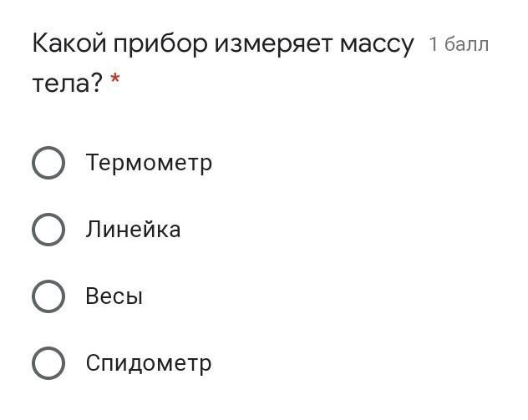Select the last answer choice circle
Screen dimensions: 528x420
(48, 363)
